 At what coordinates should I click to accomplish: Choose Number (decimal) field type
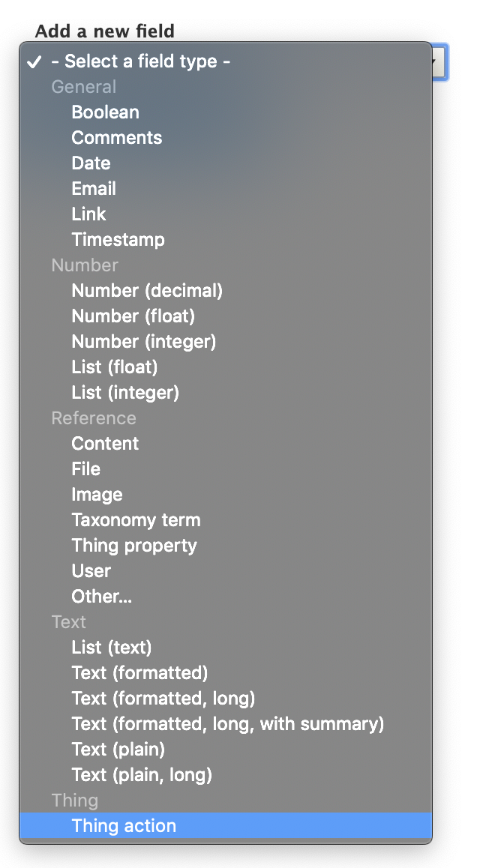click(x=147, y=291)
